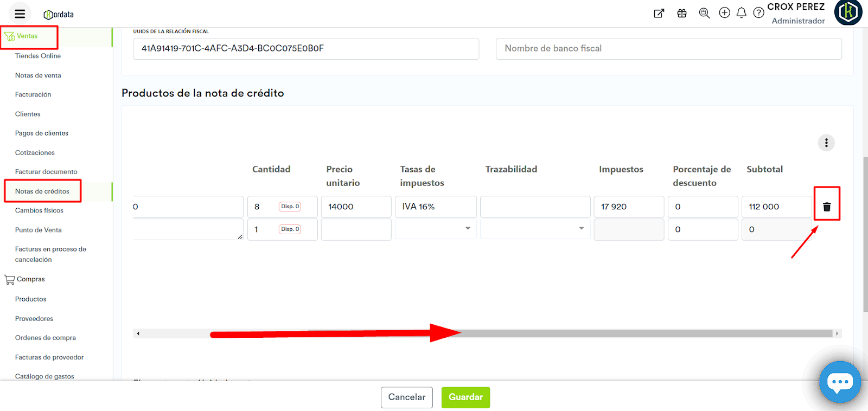Delete the product row with trash icon

[826, 207]
